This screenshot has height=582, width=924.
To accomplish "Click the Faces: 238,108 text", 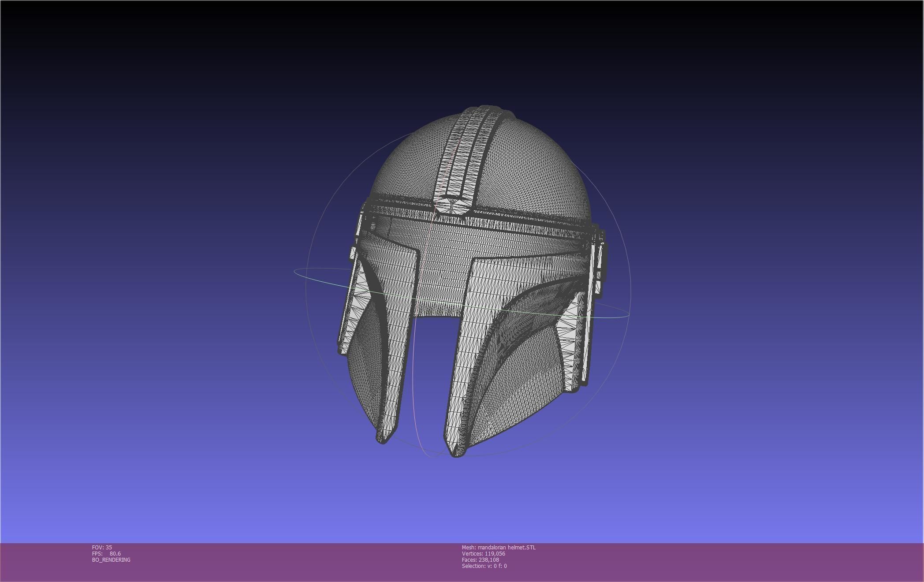I will point(480,560).
